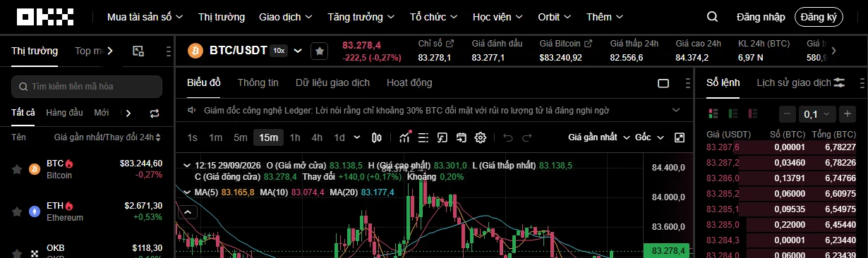Viewport: 868px width, 258px height.
Task: Open the Tổ chức menu
Action: 434,17
